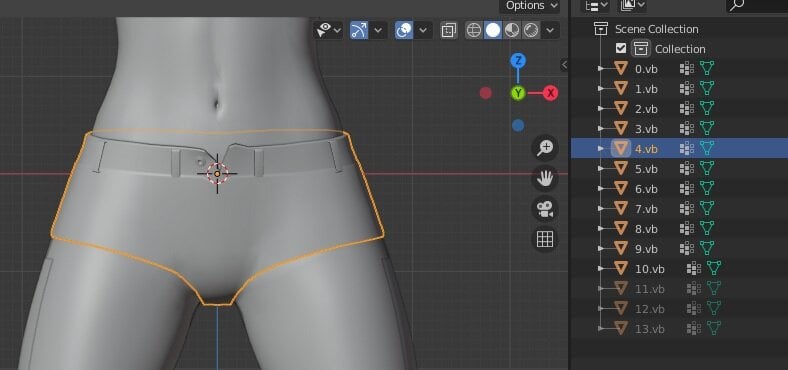Viewport: 788px width, 370px height.
Task: Click the vertex groups icon of 12.vb
Action: tap(694, 308)
